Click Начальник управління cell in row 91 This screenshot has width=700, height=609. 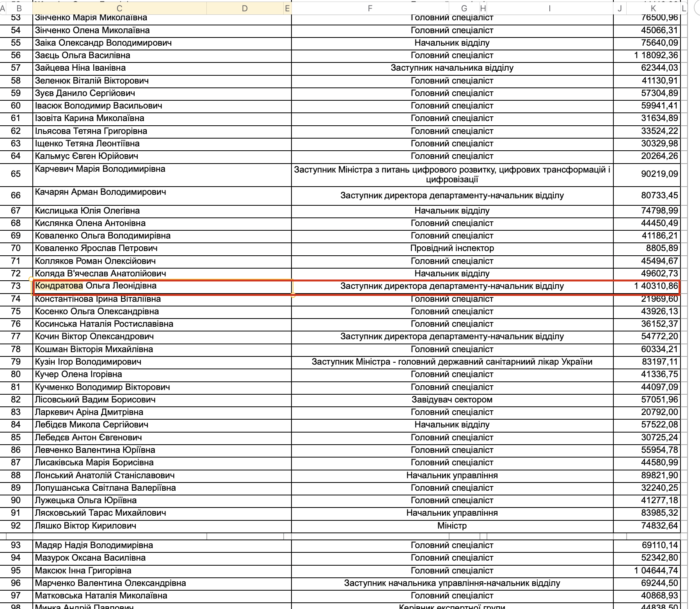point(452,513)
